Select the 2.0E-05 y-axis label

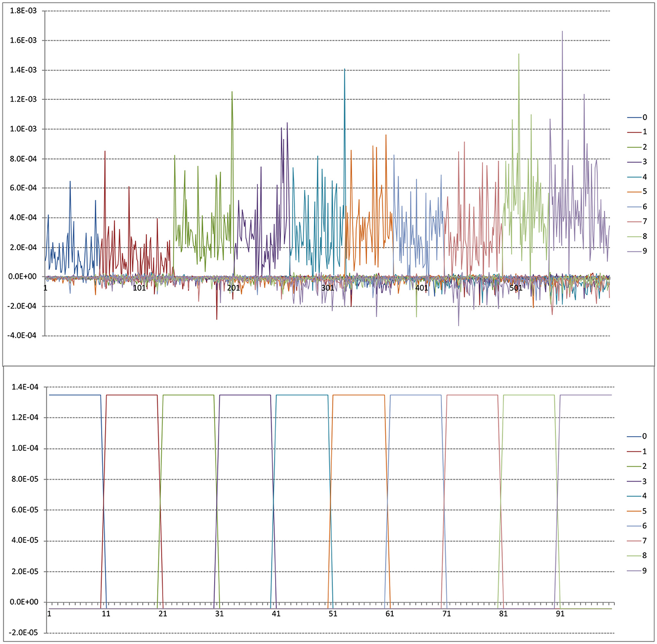[25, 572]
